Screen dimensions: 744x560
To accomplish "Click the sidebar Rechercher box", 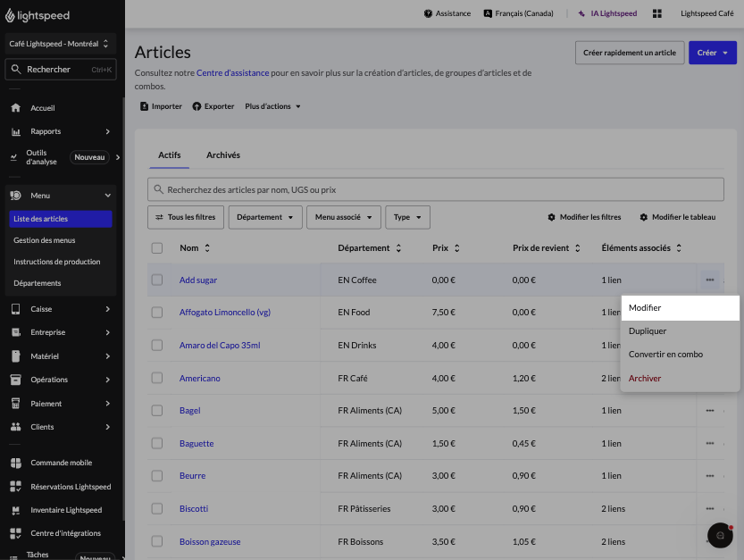I will click(x=60, y=70).
